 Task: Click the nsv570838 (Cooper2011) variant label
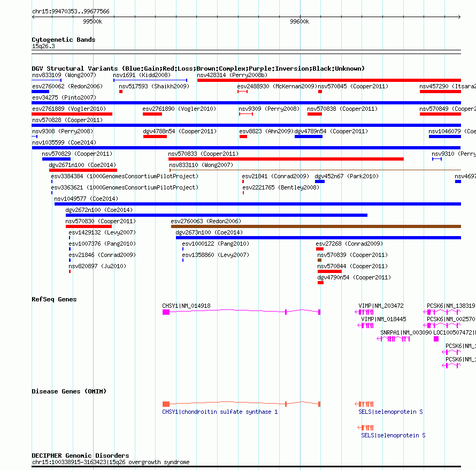[342, 109]
